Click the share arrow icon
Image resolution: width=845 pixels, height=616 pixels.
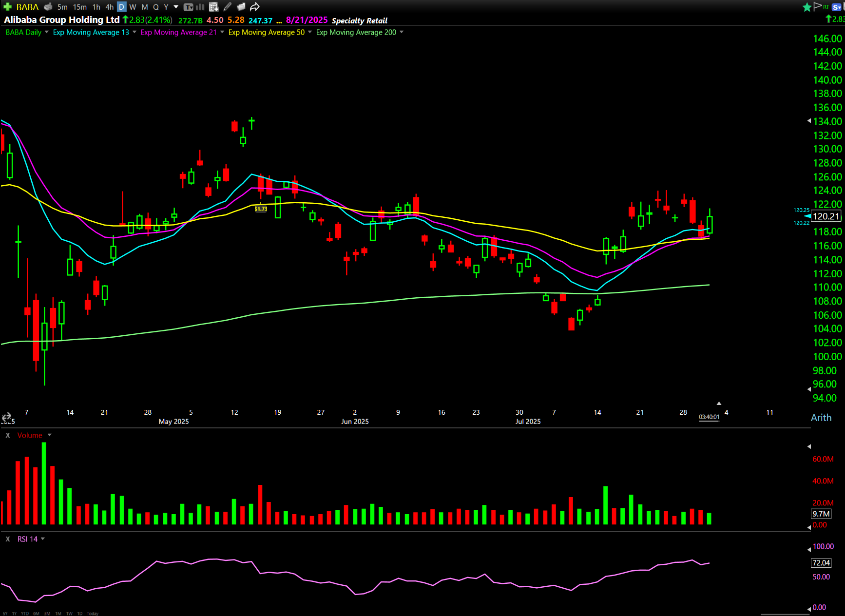point(255,7)
